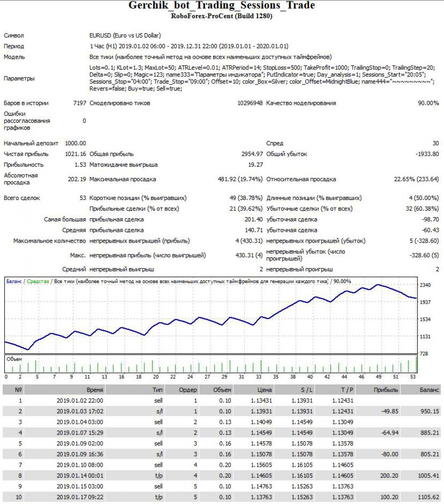Click the spread value 30
The image size is (444, 504).
pyautogui.click(x=436, y=144)
